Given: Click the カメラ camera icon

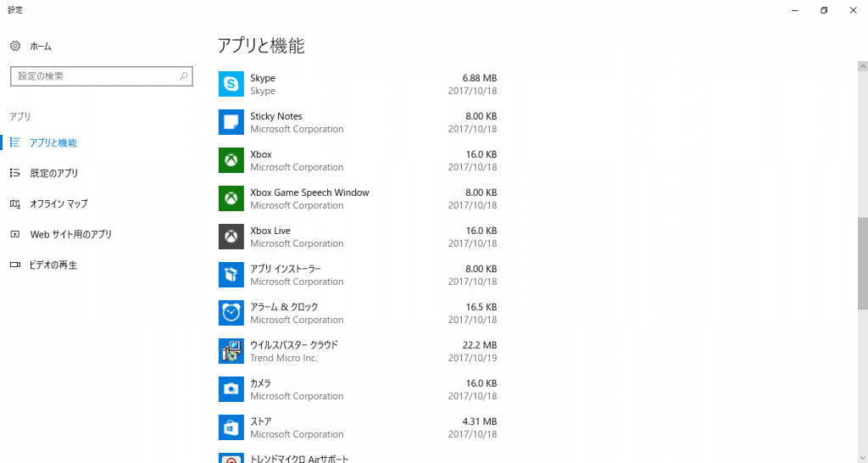Looking at the screenshot, I should click(x=231, y=389).
